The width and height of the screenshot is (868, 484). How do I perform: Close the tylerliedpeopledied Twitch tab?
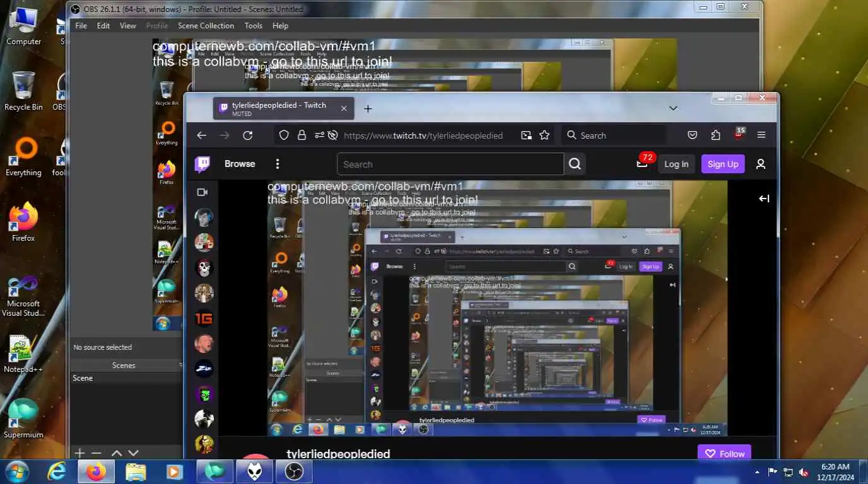coord(344,108)
